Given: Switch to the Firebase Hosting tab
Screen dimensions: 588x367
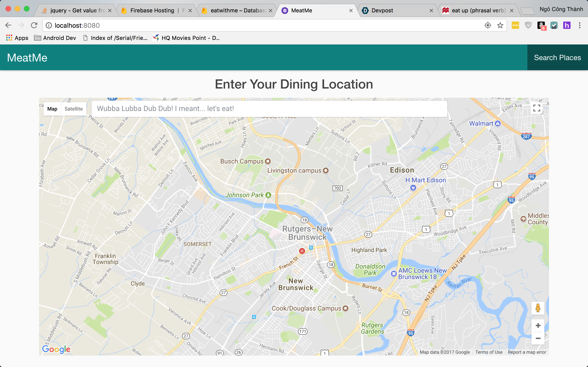Looking at the screenshot, I should coord(152,11).
